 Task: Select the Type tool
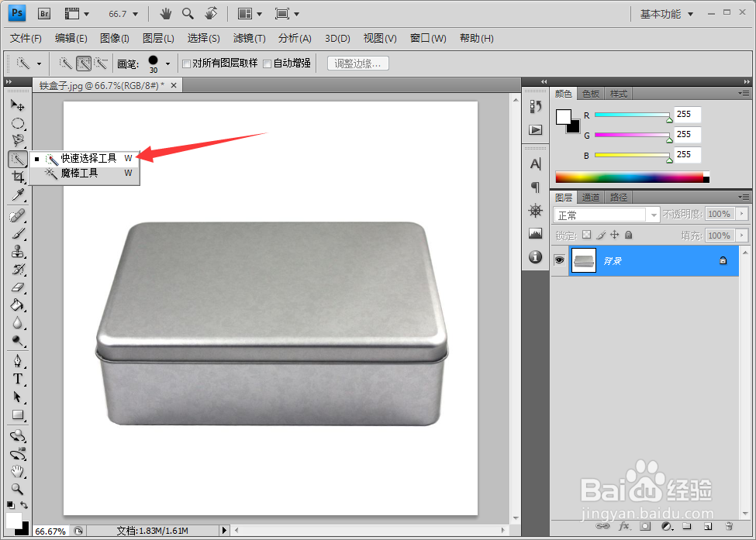pos(17,379)
